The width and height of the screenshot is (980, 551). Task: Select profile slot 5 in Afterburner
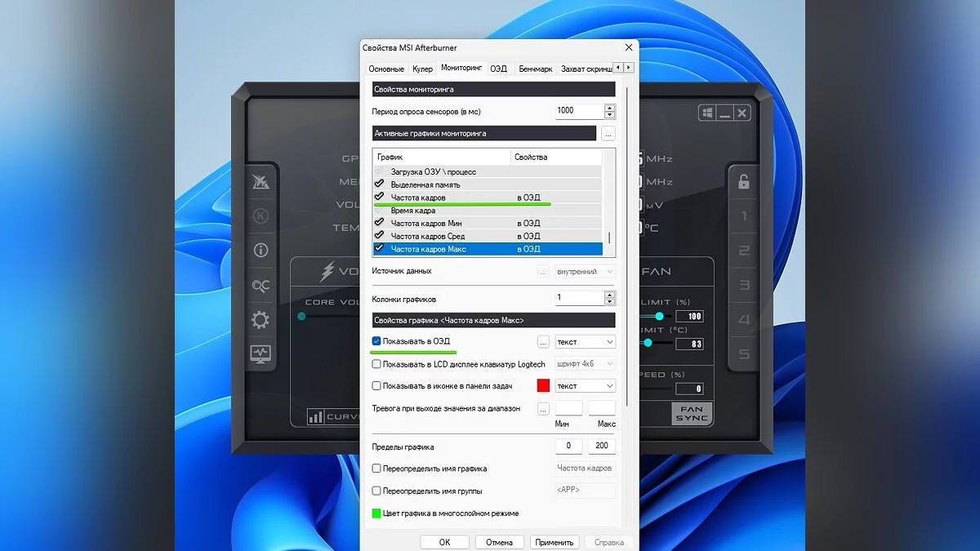click(744, 354)
